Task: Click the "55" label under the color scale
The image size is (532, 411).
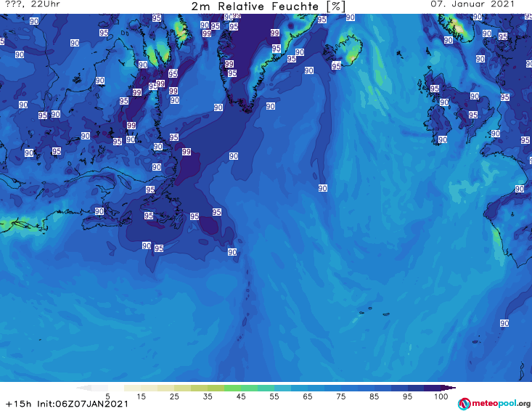Action: 274,396
